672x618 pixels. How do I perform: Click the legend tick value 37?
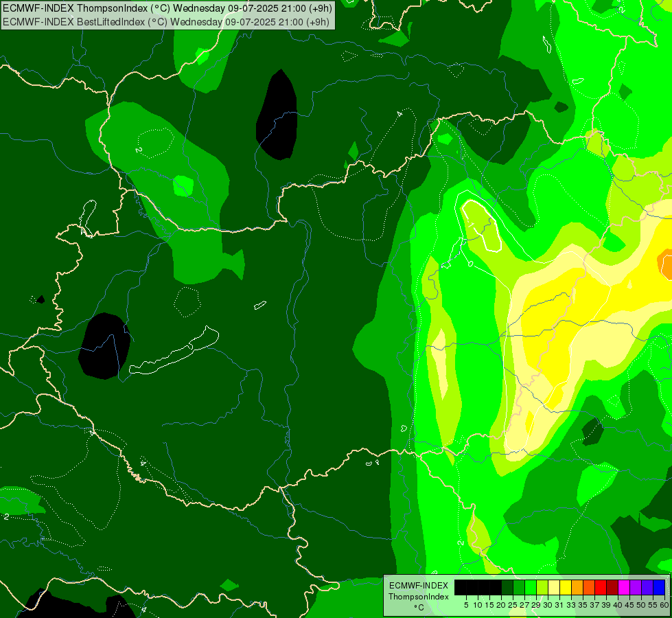[x=595, y=605]
